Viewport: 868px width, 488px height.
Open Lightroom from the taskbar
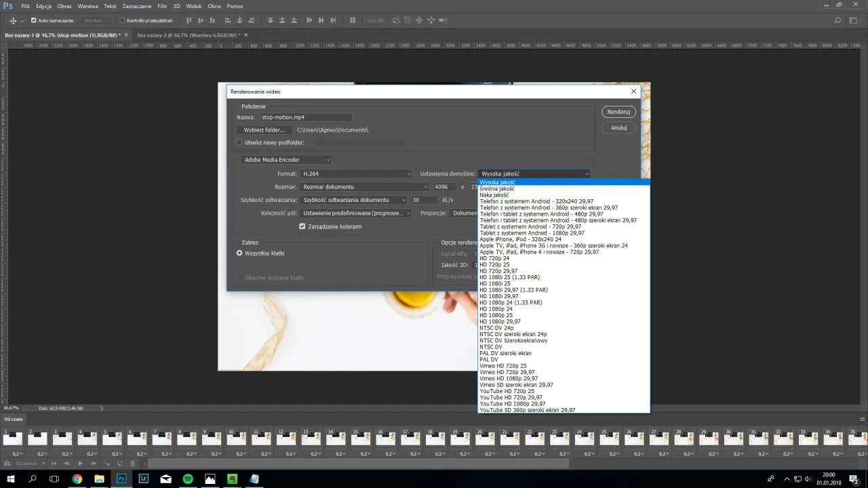point(143,479)
